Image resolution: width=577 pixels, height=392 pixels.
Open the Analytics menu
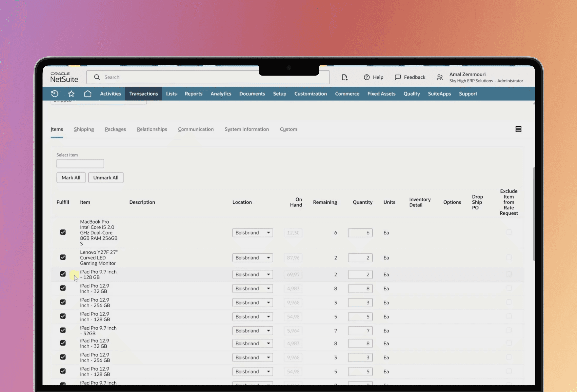click(x=221, y=94)
